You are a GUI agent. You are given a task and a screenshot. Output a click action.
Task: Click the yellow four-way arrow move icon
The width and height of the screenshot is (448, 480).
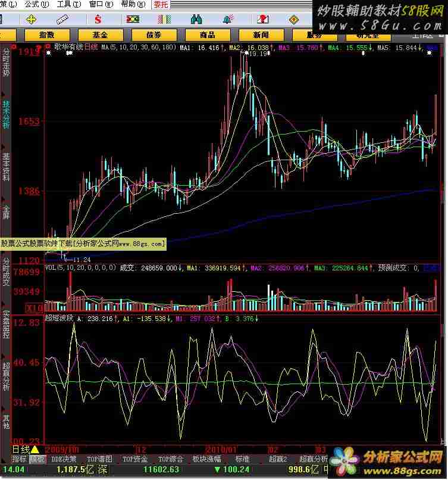[x=31, y=20]
